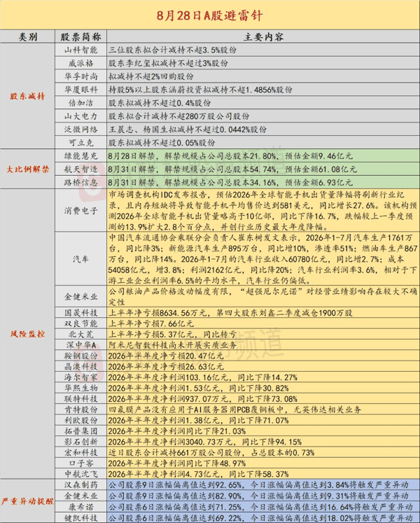Click '拟减持不超2%回购股份'
420x523 pixels.
(x=150, y=76)
